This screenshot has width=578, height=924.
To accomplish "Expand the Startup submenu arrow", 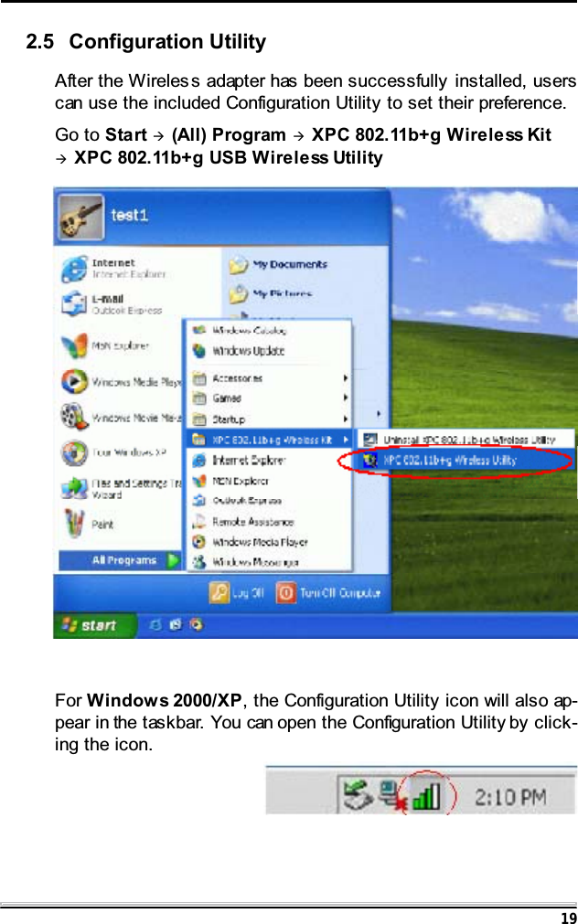I will point(346,420).
